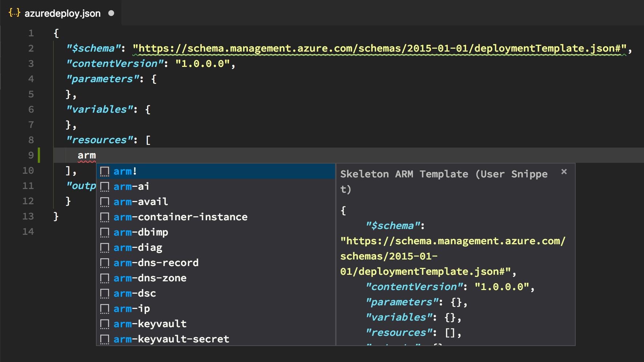Click the "parameters" key on line 4

[103, 79]
